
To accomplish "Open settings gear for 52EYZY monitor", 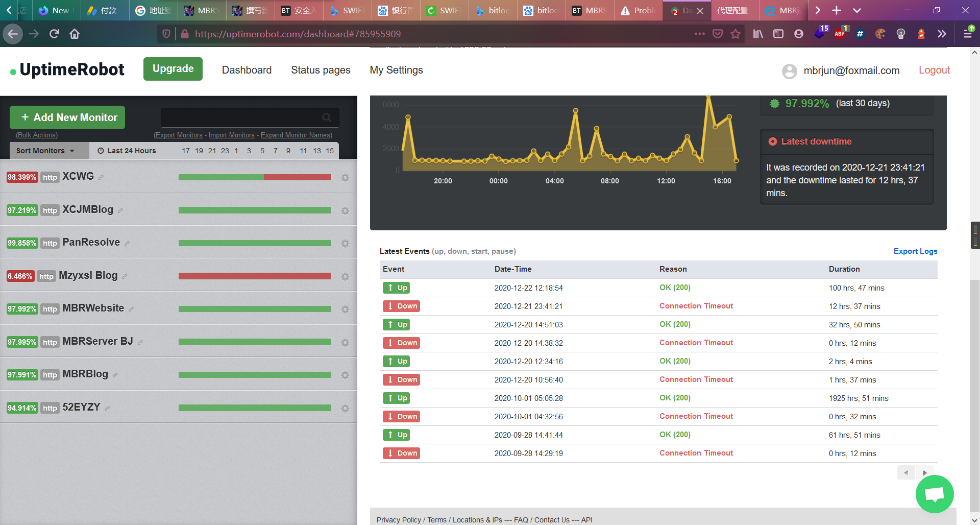I will point(345,409).
